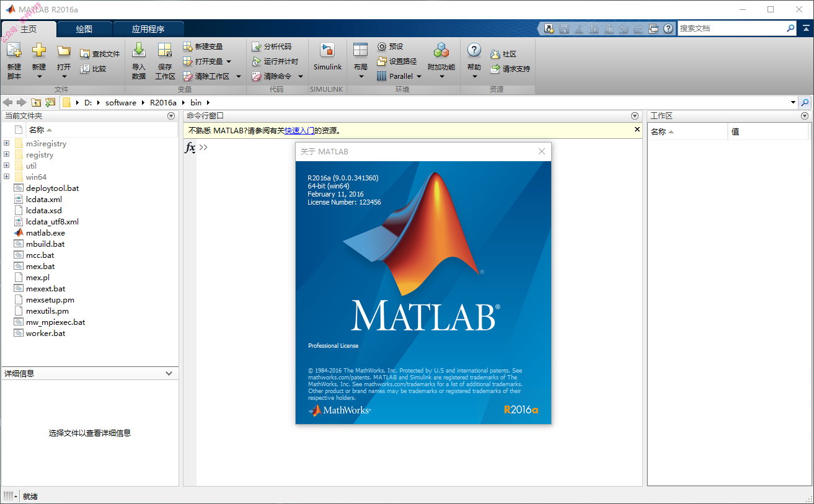Expand the win64 folder node
The image size is (814, 504).
[6, 177]
